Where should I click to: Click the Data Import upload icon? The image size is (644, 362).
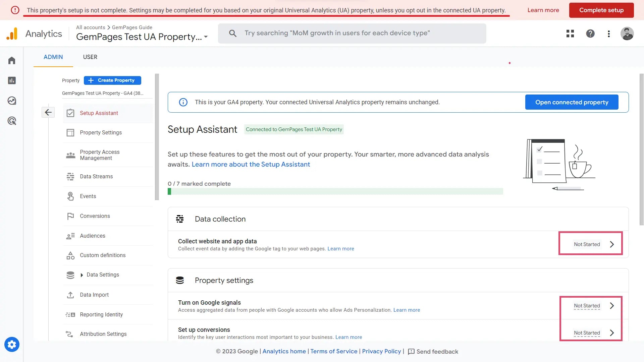(x=70, y=295)
